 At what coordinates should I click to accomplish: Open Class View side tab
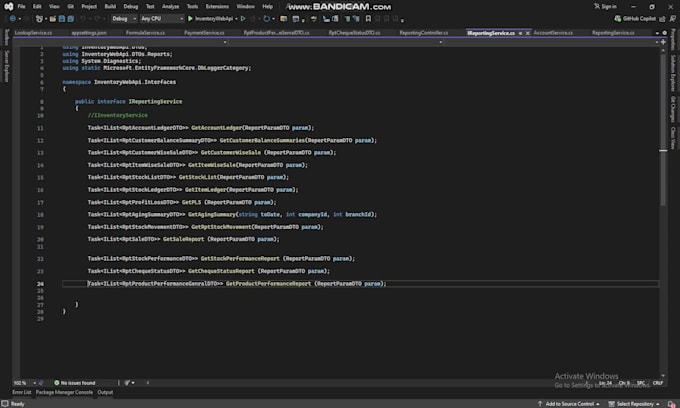[673, 138]
